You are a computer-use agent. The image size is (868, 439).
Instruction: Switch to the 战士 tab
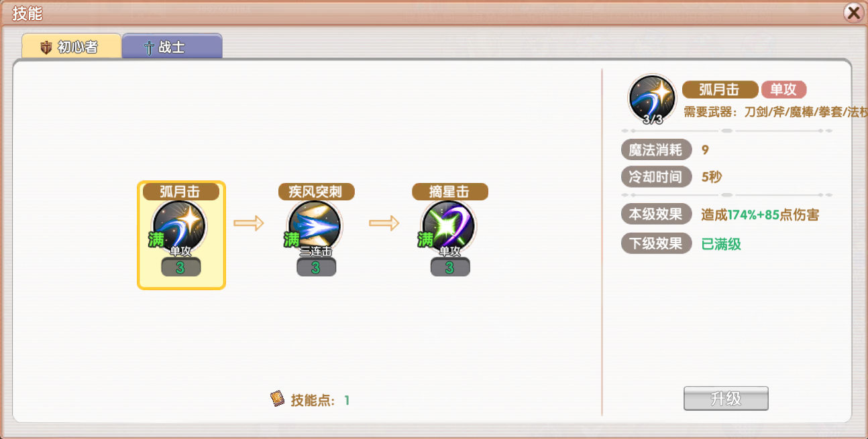coord(172,46)
